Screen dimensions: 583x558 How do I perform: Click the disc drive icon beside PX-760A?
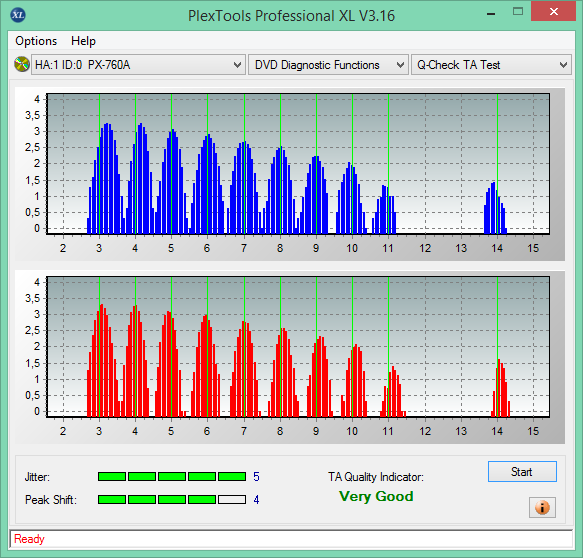pos(22,64)
